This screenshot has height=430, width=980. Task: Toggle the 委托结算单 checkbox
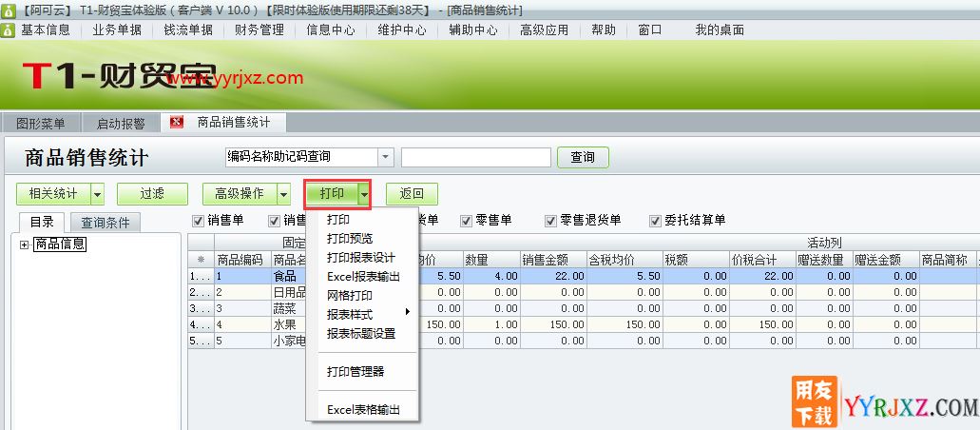pyautogui.click(x=655, y=221)
